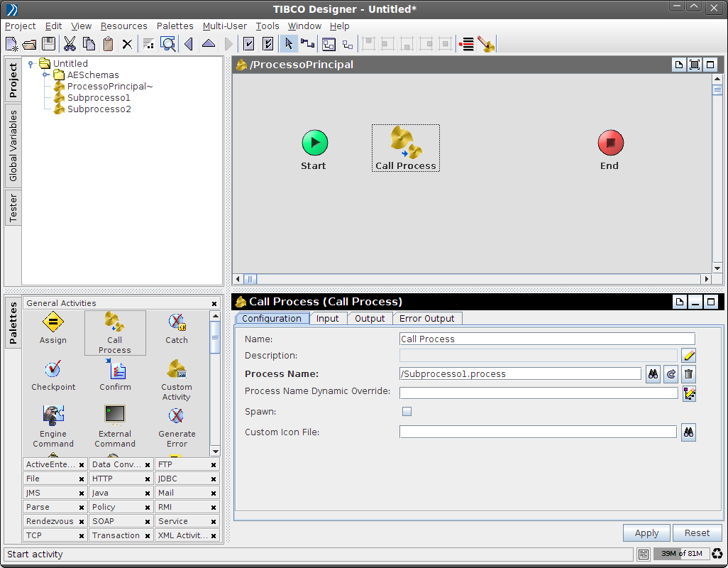Screen dimensions: 728x568
Task: Select the Assign activity icon
Action: (53, 324)
